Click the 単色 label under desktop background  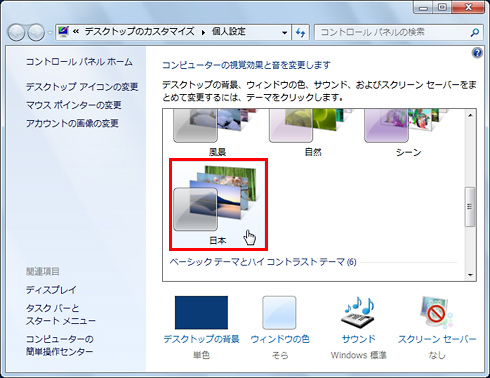coord(201,355)
